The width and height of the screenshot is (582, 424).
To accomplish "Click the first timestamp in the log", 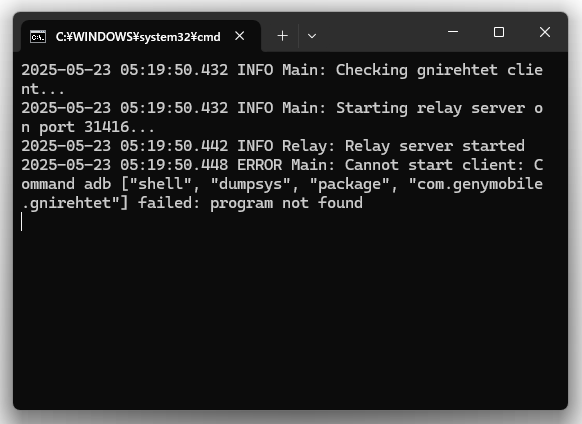I will tap(125, 70).
